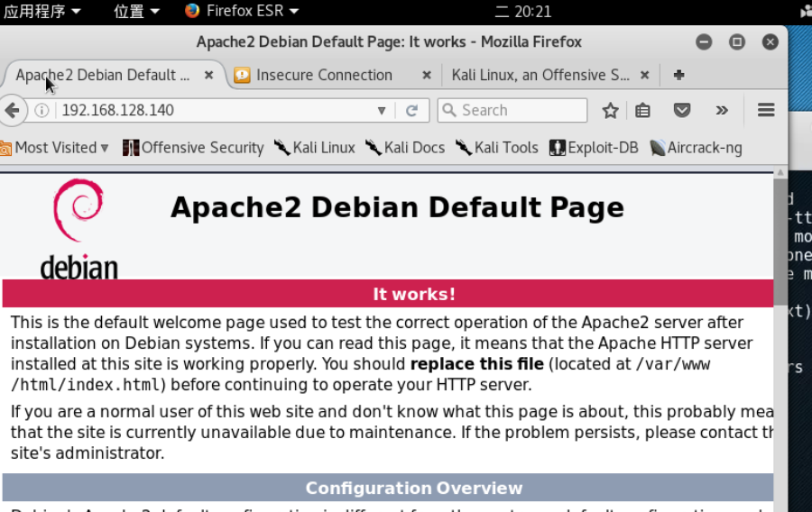812x512 pixels.
Task: Click the search magnifier icon
Action: click(449, 110)
